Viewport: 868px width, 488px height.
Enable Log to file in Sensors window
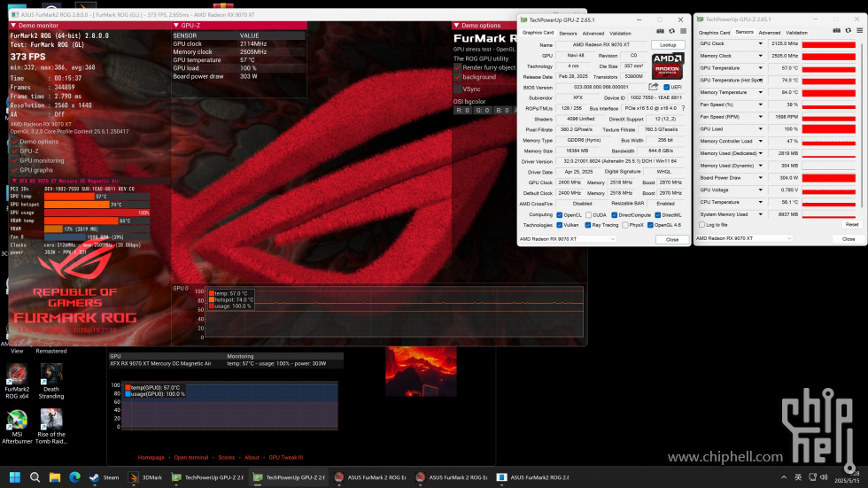702,225
